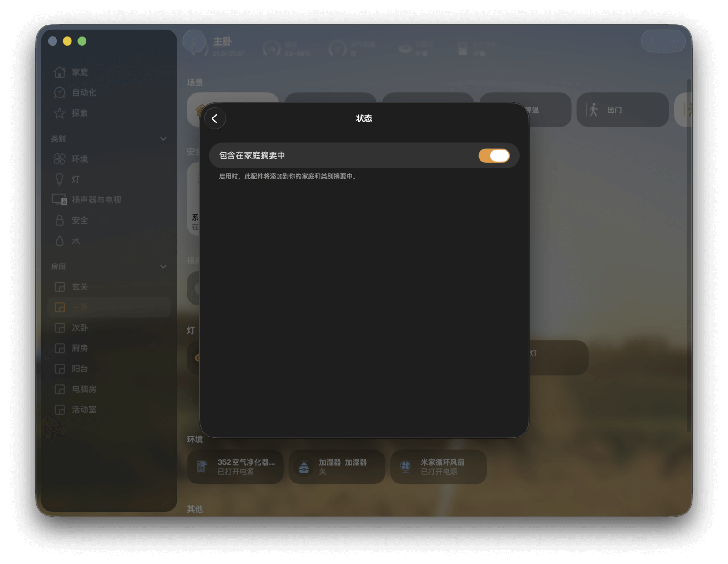
Task: Open the 玄关 room
Action: tap(80, 287)
